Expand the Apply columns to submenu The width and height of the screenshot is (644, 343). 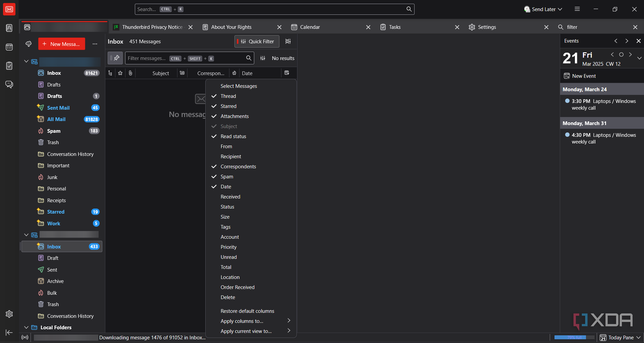click(x=251, y=321)
